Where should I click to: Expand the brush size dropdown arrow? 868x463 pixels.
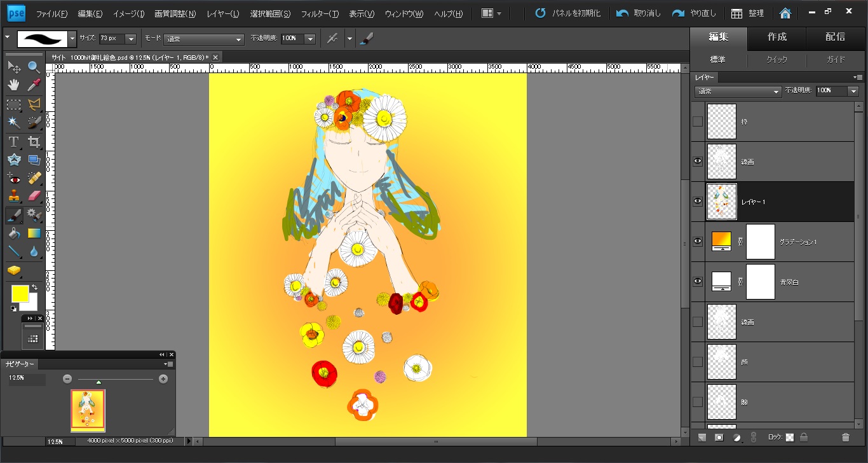131,39
